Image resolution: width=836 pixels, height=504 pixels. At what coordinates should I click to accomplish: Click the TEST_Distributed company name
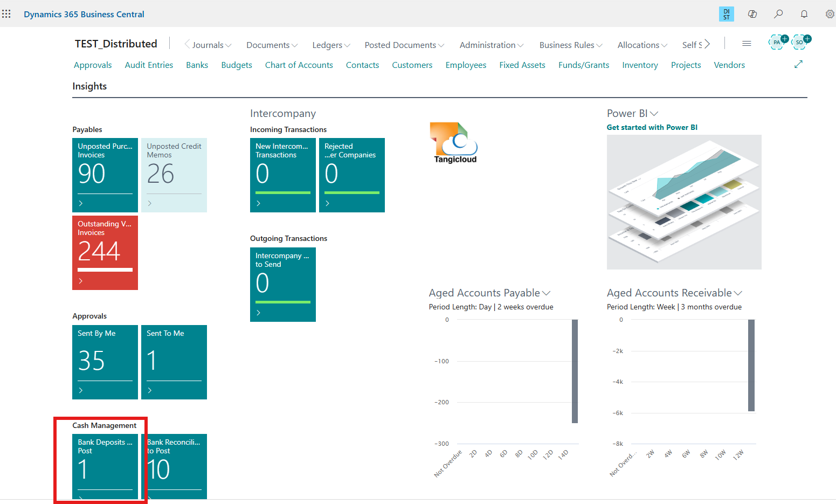click(x=116, y=44)
